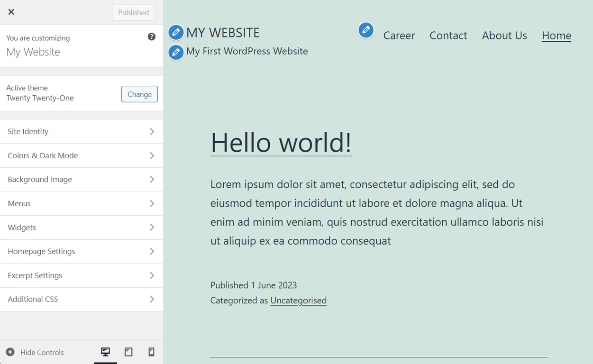Select the desktop preview icon
Viewport: 593px width, 364px height.
click(105, 352)
